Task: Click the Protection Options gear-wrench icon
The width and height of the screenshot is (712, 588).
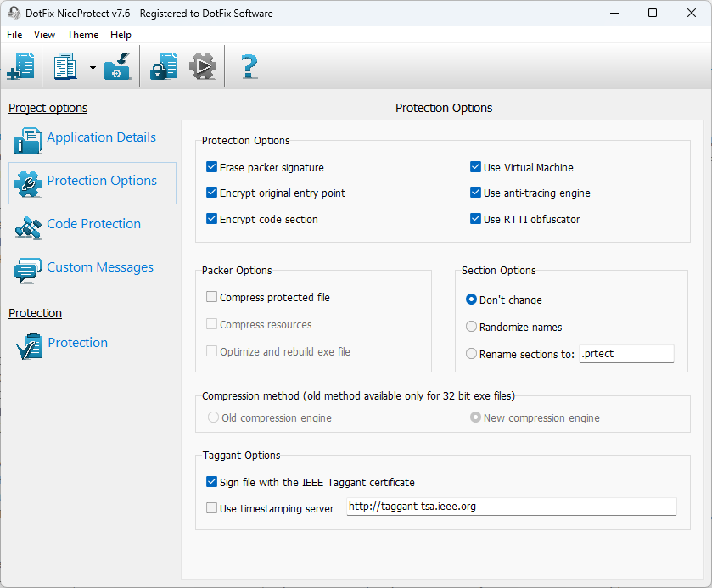Action: [28, 183]
